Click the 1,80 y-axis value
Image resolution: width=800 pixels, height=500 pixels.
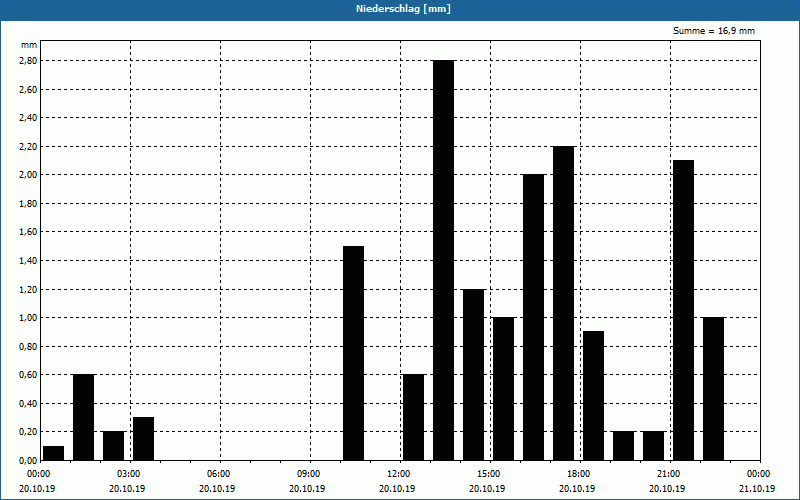click(x=28, y=204)
